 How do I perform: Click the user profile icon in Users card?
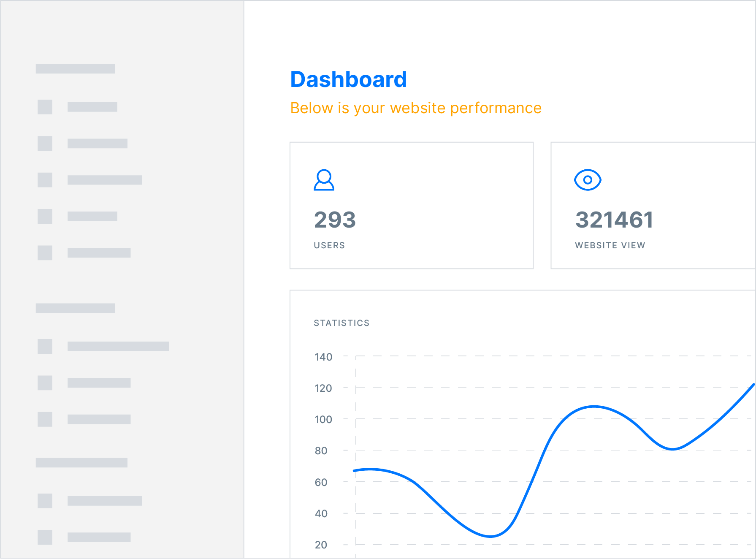[324, 180]
